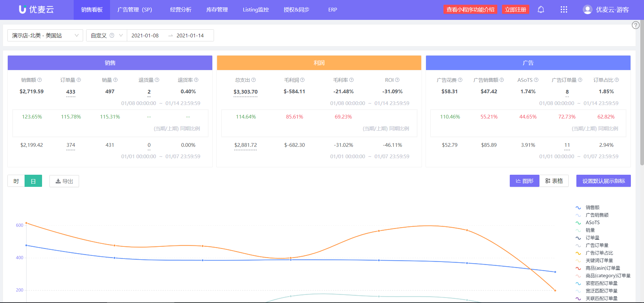This screenshot has height=303, width=644.
Task: Click the info icon next to 广告花费
Action: click(x=460, y=80)
